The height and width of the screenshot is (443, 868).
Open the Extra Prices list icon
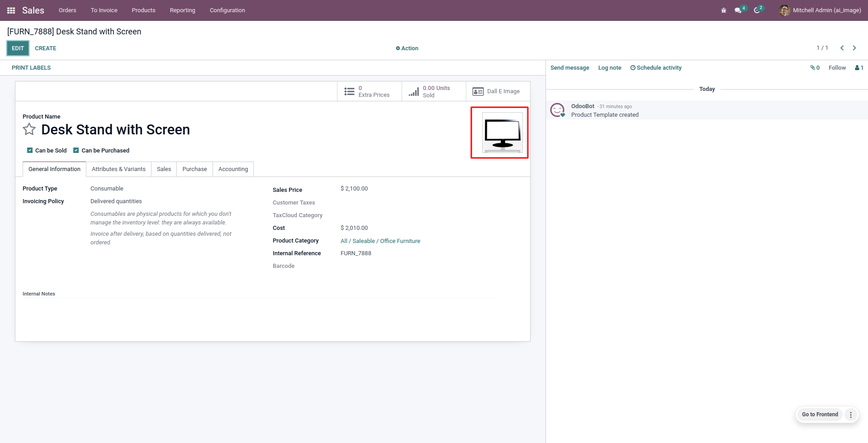coord(349,91)
